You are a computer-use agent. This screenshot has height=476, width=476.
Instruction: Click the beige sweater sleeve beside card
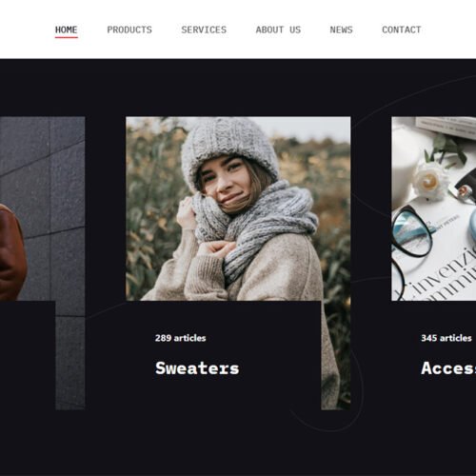[x=330, y=355]
